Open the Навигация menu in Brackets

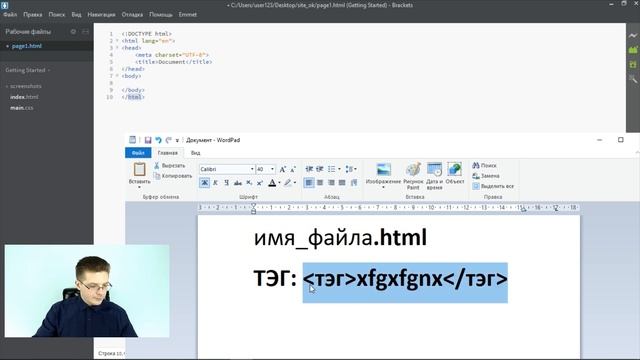click(101, 14)
